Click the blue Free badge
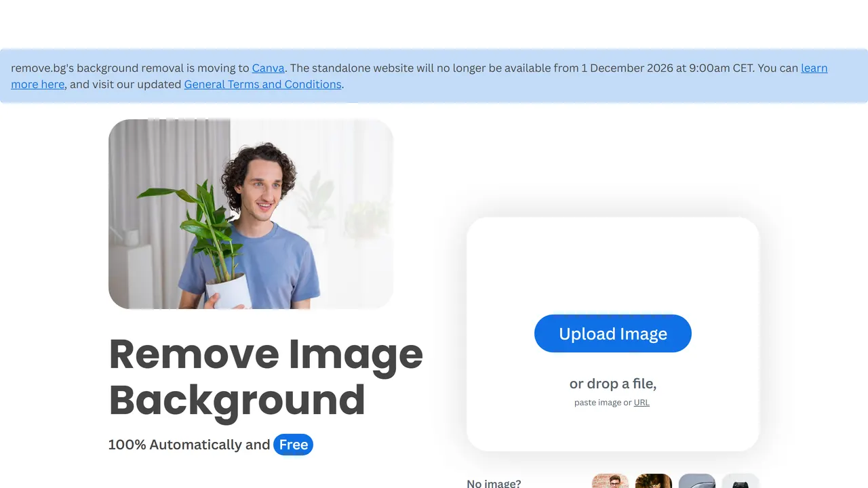Viewport: 868px width, 488px height. click(x=294, y=445)
